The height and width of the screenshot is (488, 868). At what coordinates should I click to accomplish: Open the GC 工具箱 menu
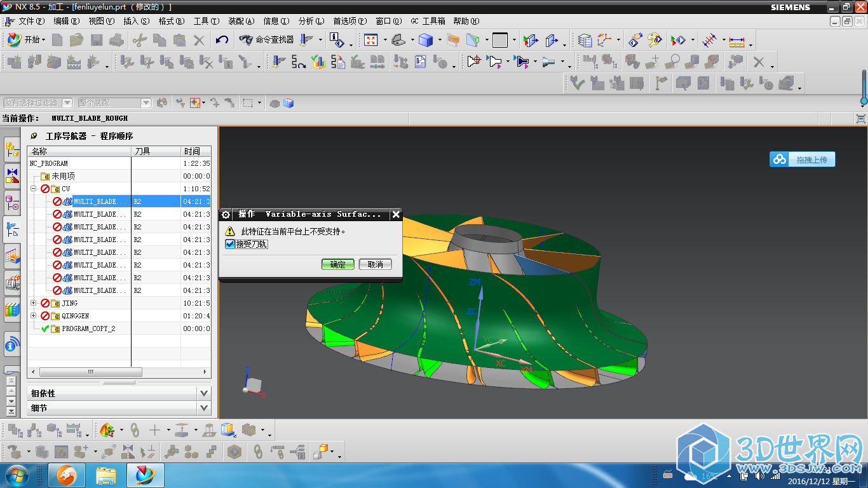tap(428, 21)
